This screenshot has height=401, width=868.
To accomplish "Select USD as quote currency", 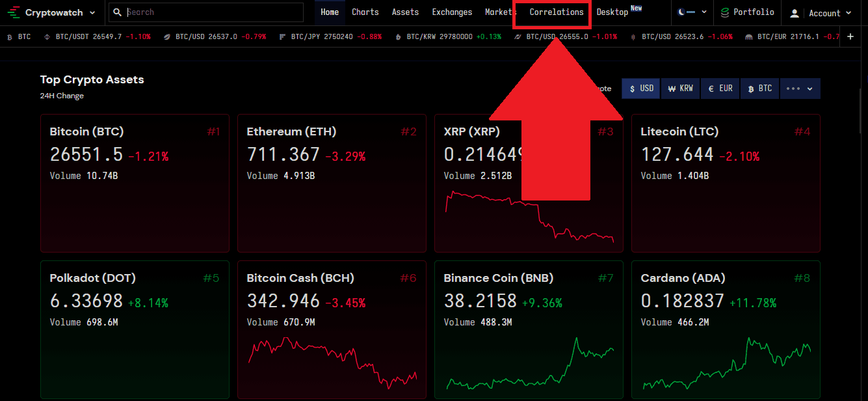I will tap(641, 89).
